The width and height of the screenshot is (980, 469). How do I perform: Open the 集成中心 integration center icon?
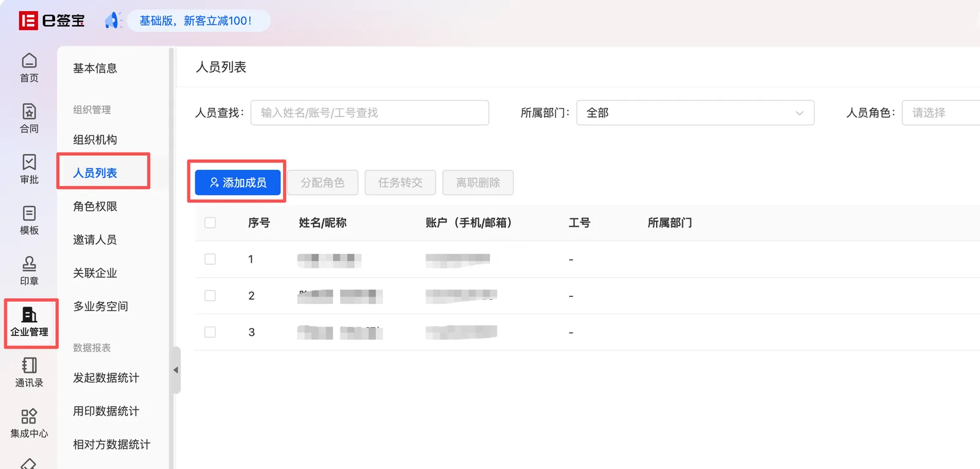point(29,424)
